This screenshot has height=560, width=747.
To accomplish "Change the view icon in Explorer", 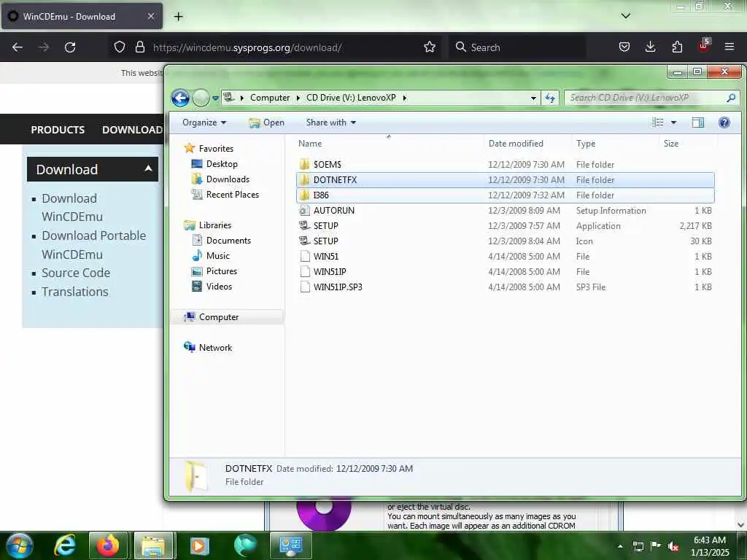I will pyautogui.click(x=658, y=122).
